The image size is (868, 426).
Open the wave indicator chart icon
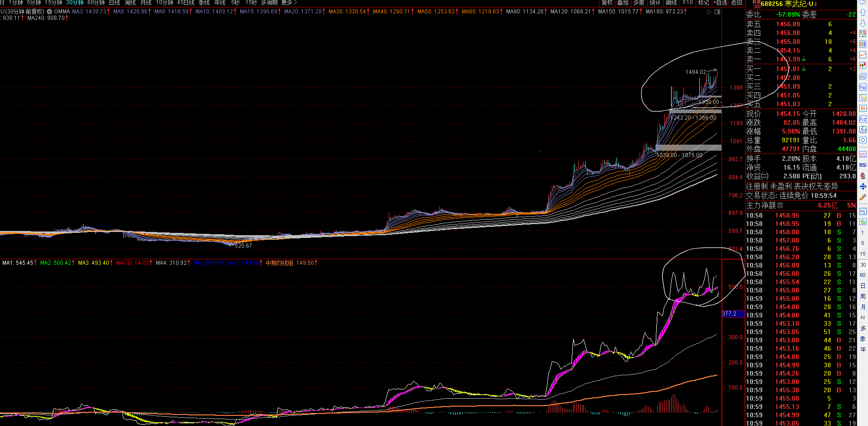[x=862, y=154]
